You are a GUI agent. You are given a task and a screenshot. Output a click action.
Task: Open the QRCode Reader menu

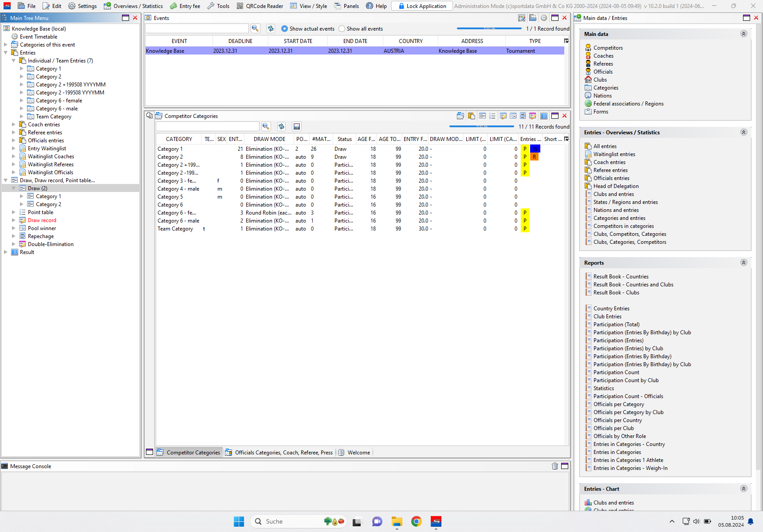[x=260, y=6]
